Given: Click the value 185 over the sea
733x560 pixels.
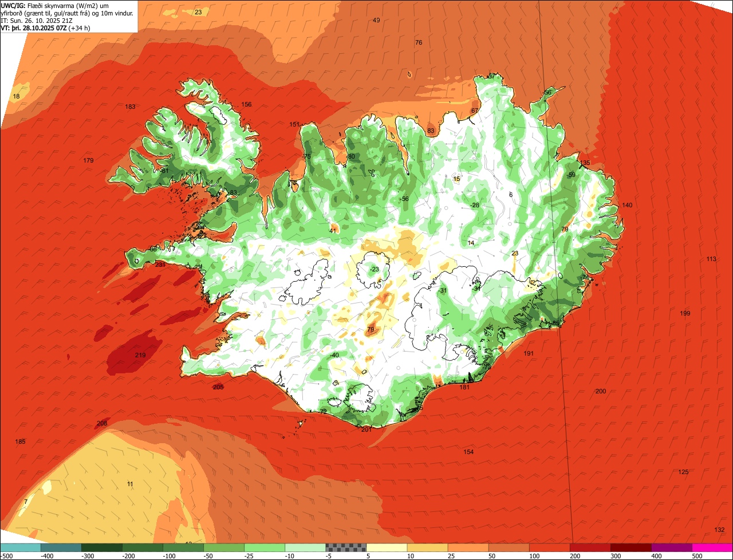Looking at the screenshot, I should tap(20, 441).
